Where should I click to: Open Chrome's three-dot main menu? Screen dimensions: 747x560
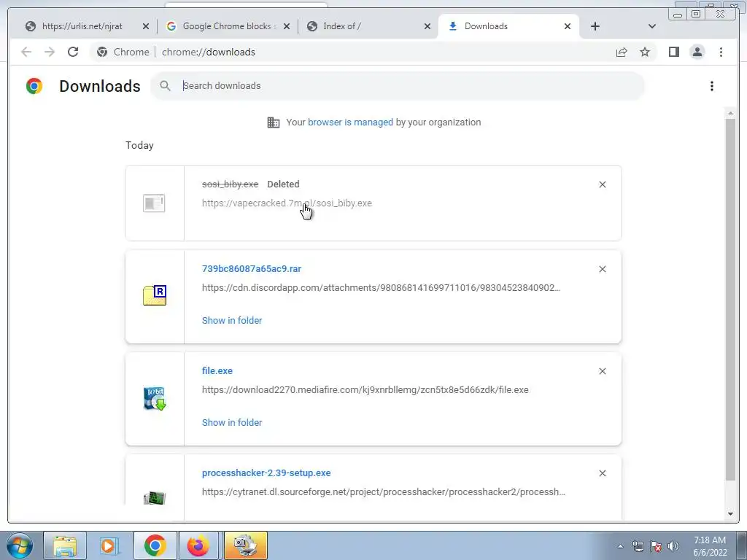[x=721, y=52]
